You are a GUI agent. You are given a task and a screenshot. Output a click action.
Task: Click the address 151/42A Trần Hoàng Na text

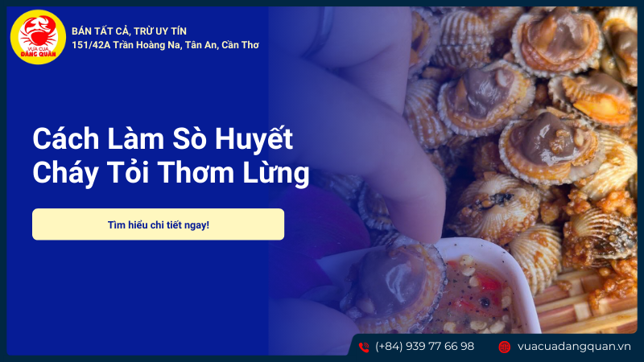pos(165,45)
